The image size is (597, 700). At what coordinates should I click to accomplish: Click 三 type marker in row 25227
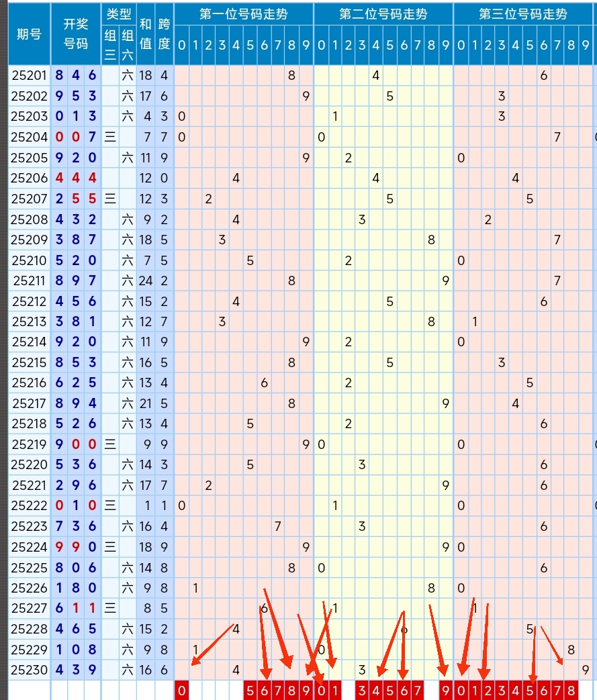click(x=110, y=608)
